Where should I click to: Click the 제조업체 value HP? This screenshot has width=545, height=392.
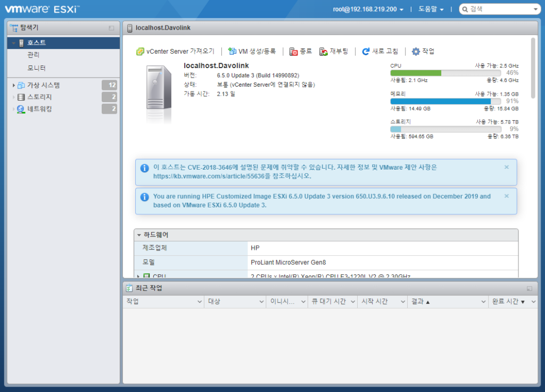(x=255, y=248)
